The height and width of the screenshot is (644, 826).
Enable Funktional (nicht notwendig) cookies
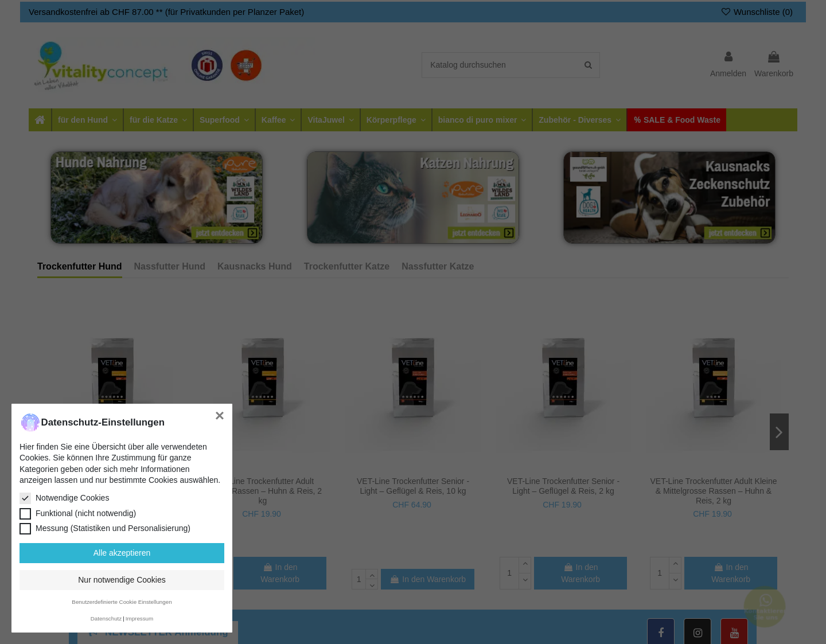tap(25, 514)
